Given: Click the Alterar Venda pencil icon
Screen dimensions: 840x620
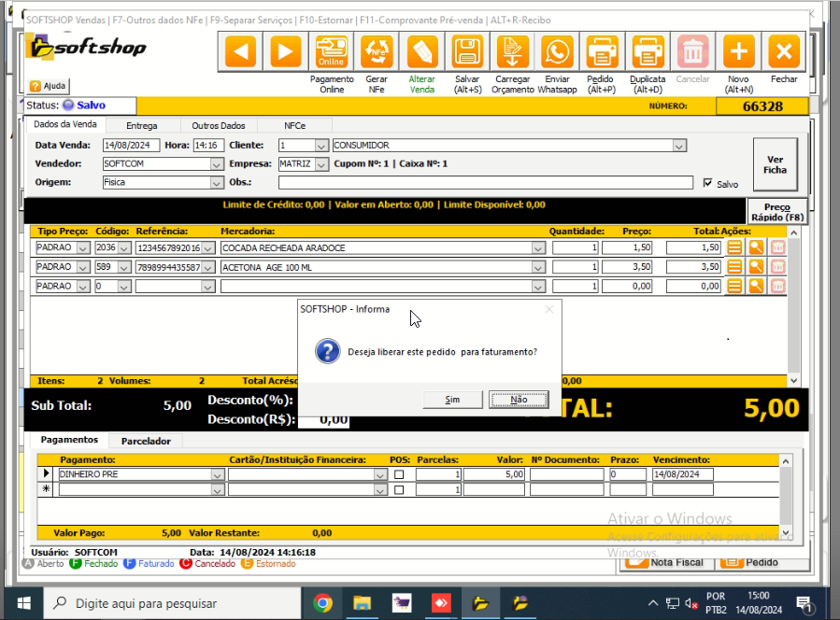Looking at the screenshot, I should point(421,51).
